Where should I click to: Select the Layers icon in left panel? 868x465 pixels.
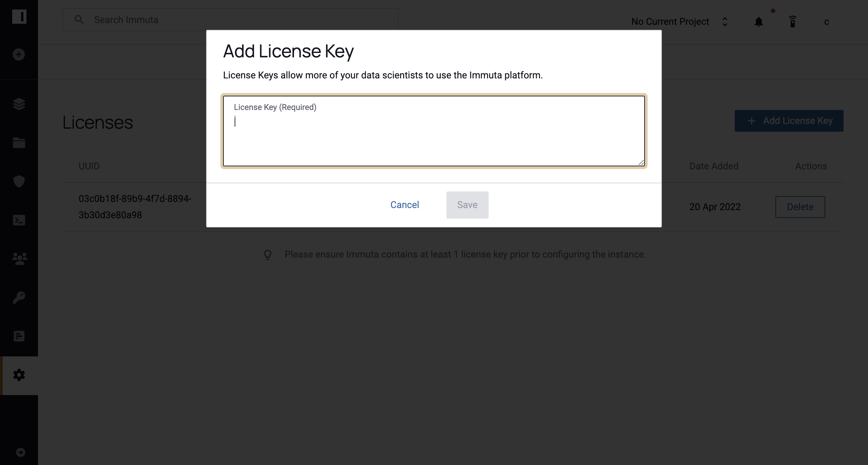[19, 104]
